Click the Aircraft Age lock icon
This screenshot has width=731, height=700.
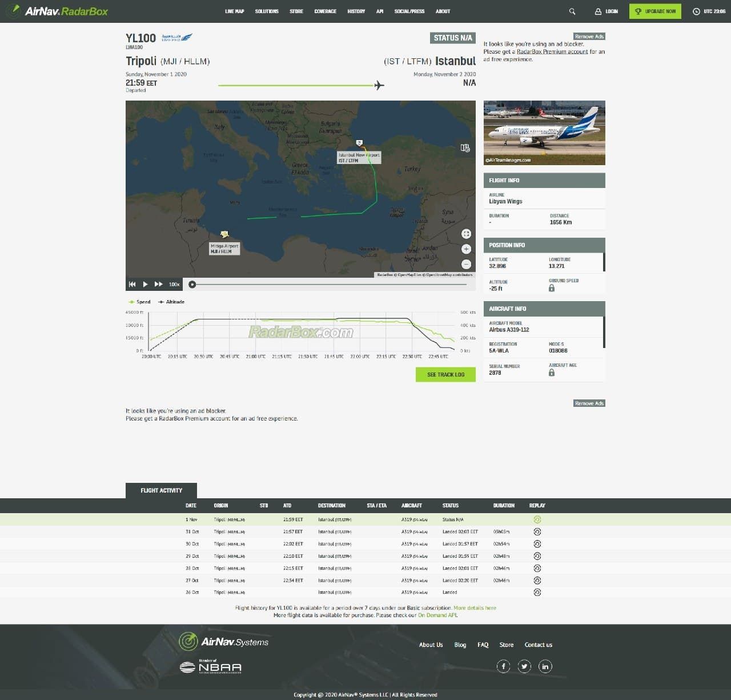552,373
